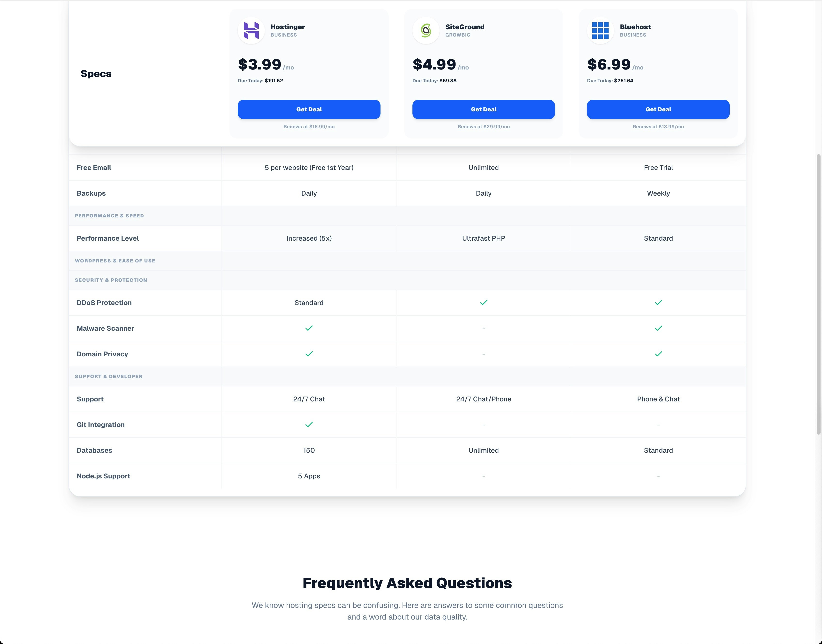Click SiteGround's DDoS Protection checkmark

tap(484, 302)
